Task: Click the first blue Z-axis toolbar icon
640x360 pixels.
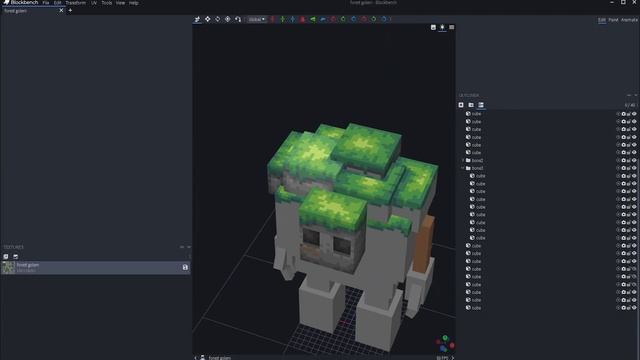Action: tap(293, 19)
